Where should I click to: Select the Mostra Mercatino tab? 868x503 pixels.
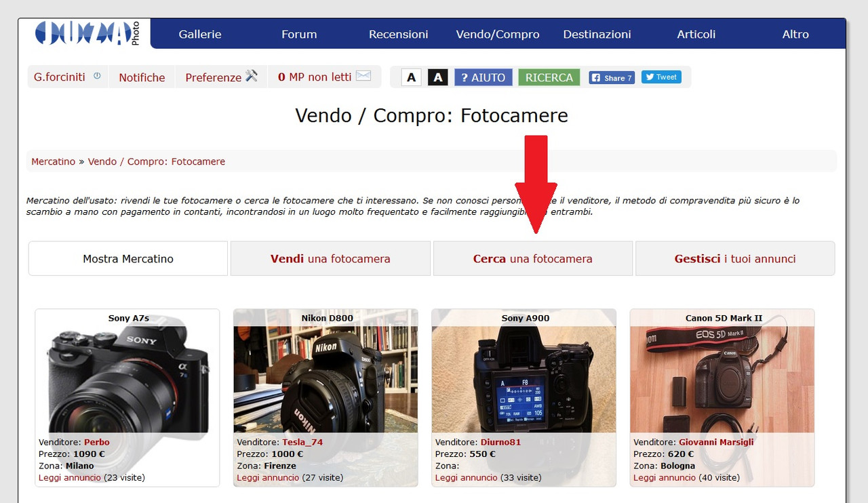[x=128, y=258]
